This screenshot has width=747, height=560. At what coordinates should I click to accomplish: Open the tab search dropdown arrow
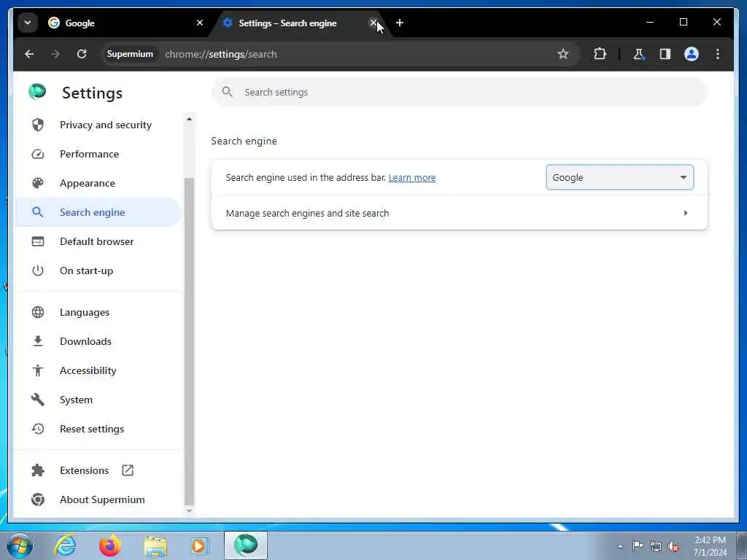coord(28,23)
